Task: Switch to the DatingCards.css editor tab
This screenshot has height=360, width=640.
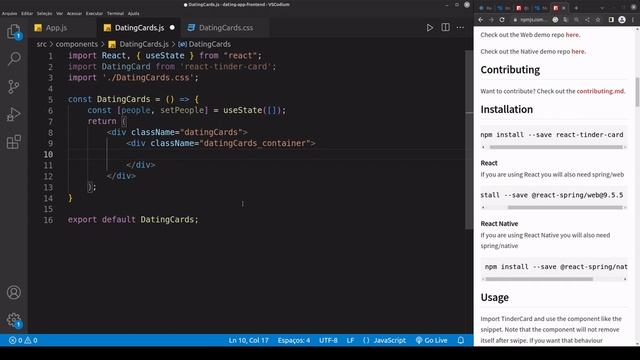Action: [x=224, y=28]
